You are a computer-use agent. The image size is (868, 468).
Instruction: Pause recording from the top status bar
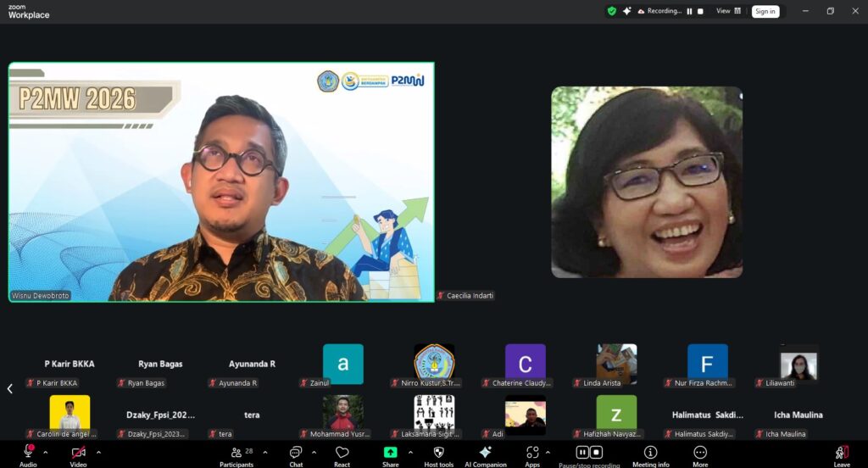tap(689, 11)
